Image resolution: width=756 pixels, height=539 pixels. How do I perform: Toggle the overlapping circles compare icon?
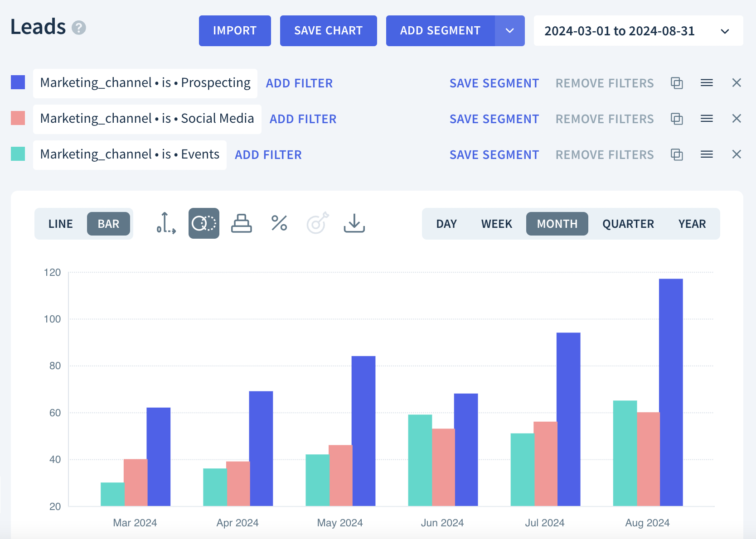(x=204, y=223)
